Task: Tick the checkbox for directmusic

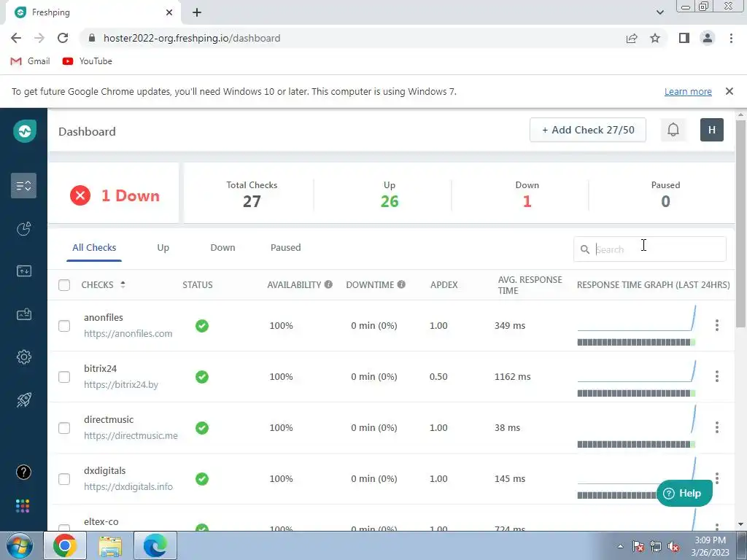Action: [64, 427]
